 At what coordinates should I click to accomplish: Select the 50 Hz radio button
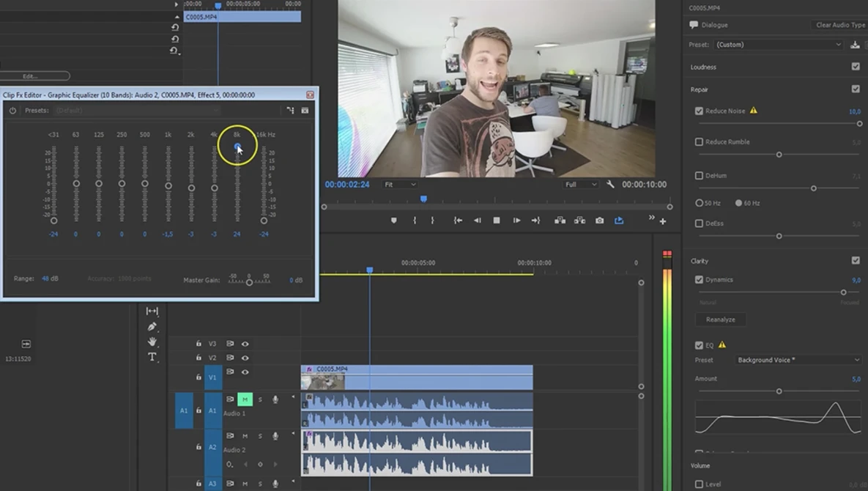click(x=699, y=203)
